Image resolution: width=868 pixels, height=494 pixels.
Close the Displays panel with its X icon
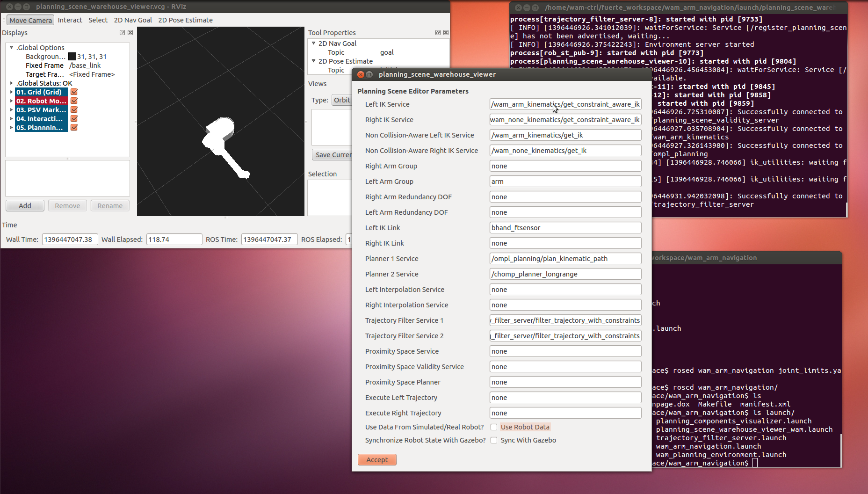[x=130, y=33]
